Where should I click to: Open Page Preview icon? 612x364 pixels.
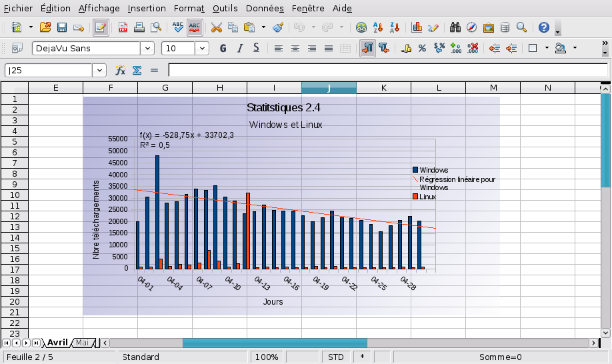point(156,27)
